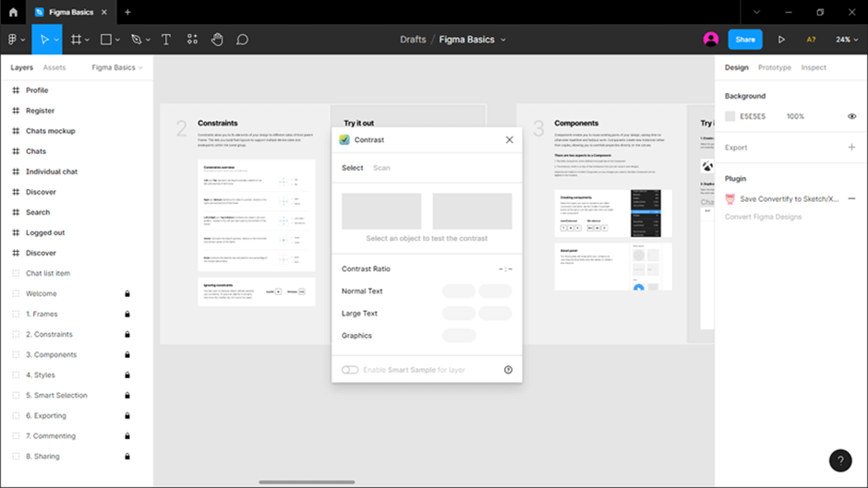Expand the main menu dropdown arrow
Viewport: 868px width, 488px height.
pos(23,40)
